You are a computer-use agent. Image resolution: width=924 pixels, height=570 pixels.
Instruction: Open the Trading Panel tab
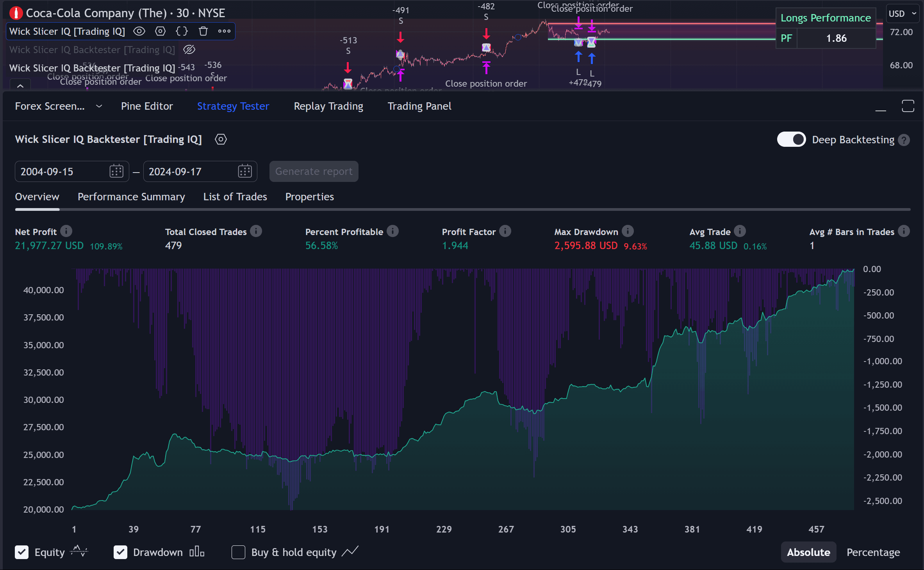(419, 106)
